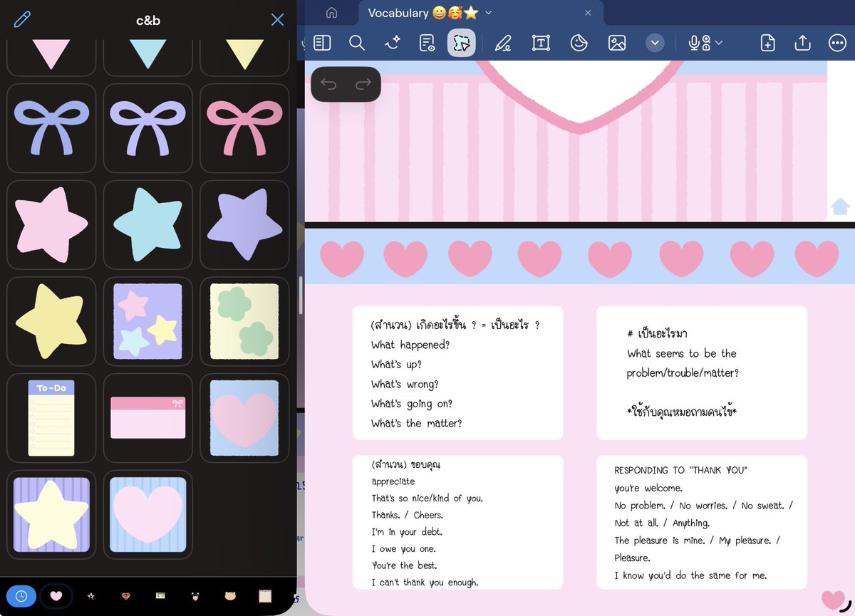Insert the pink heart on blue square sticker
Viewport: 855px width, 616px height.
click(x=244, y=418)
